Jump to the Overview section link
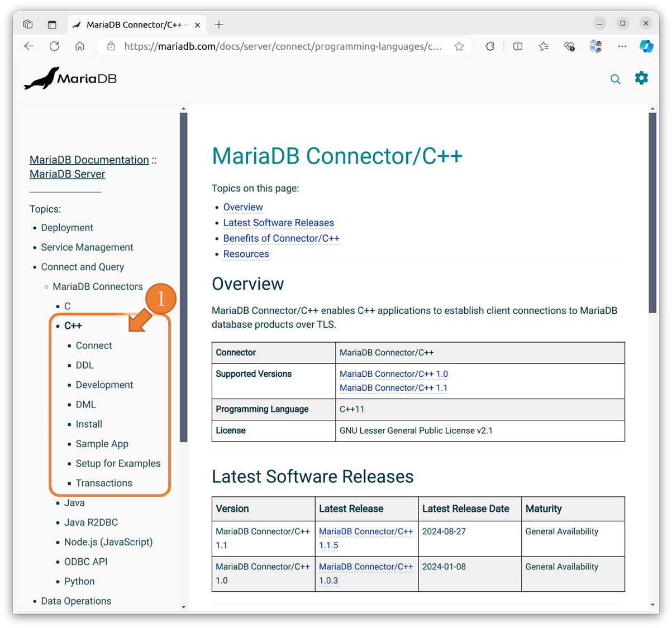 243,207
